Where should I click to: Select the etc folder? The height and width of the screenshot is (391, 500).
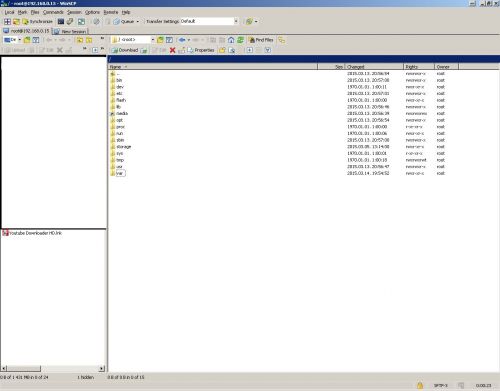pyautogui.click(x=119, y=94)
